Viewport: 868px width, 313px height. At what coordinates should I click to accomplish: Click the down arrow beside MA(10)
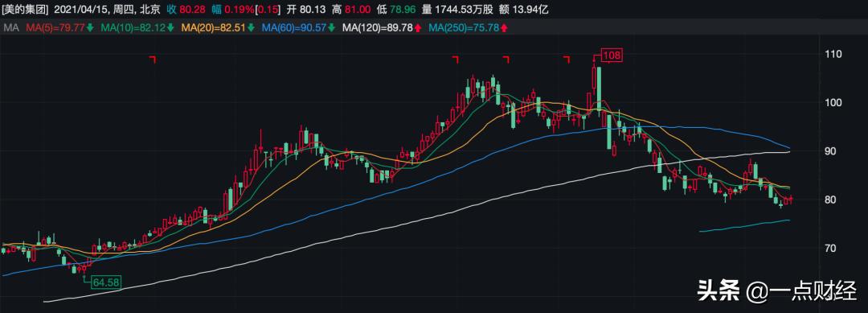(x=171, y=27)
